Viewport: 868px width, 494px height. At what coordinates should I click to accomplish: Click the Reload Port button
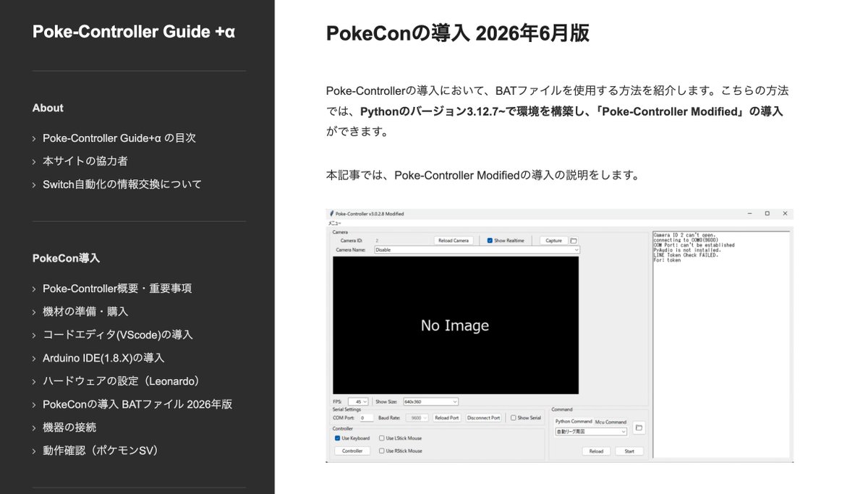click(446, 418)
